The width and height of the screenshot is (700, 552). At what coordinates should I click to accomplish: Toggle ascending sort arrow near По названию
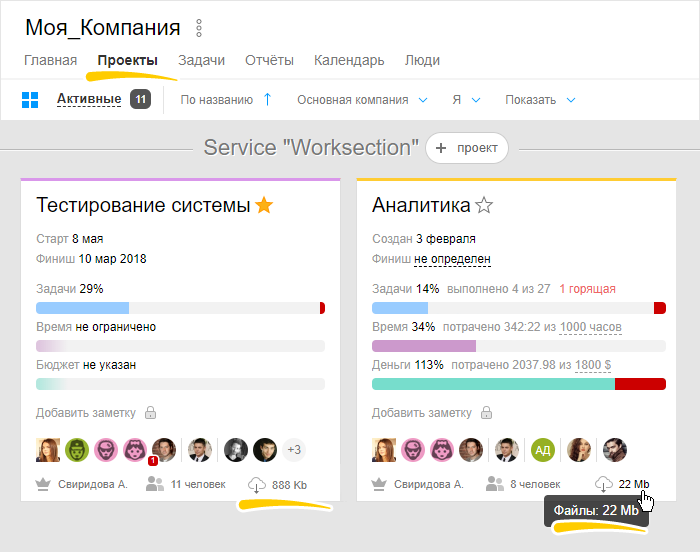coord(267,99)
